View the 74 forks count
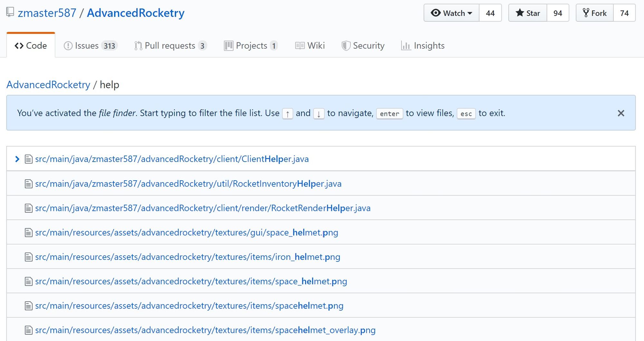The height and width of the screenshot is (341, 644). click(x=624, y=13)
